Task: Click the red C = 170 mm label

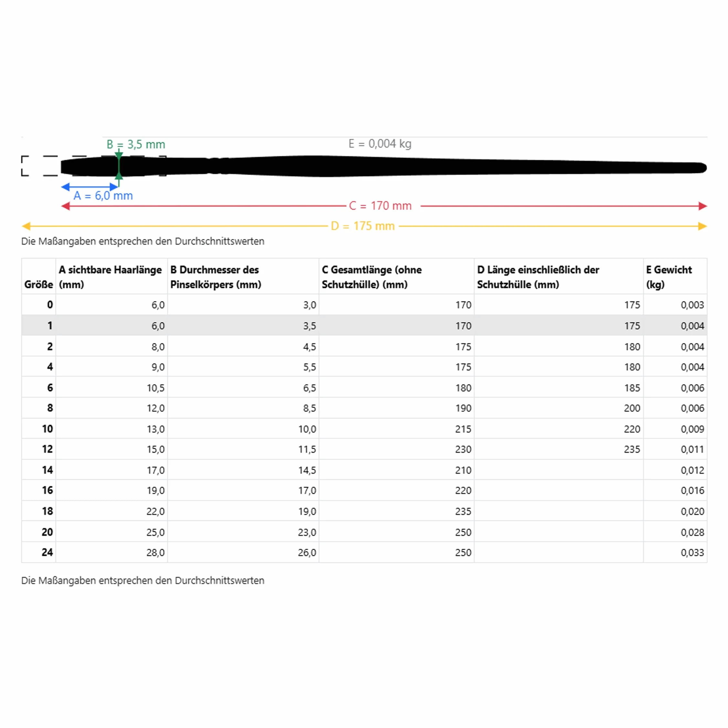Action: pyautogui.click(x=380, y=206)
